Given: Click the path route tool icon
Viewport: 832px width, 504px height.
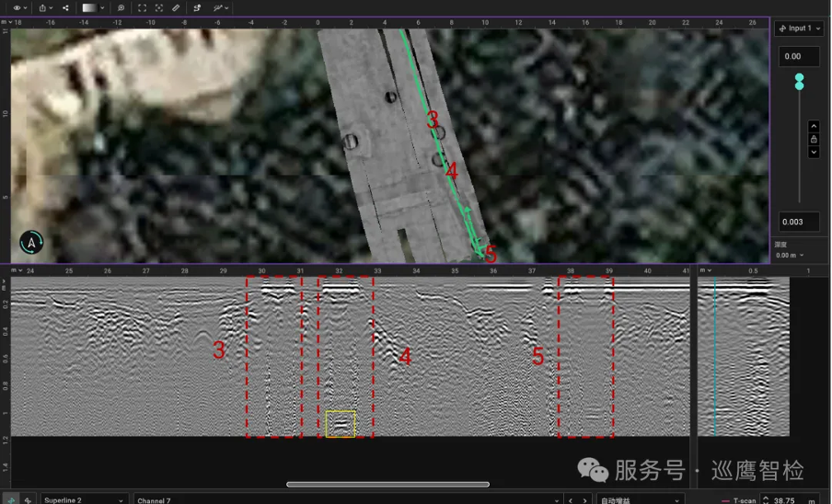Looking at the screenshot, I should pos(197,7).
